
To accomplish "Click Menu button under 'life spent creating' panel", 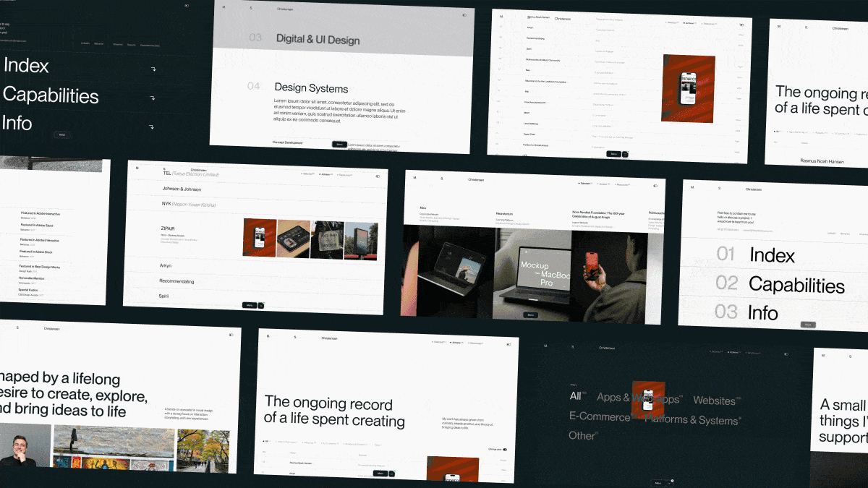I will [380, 474].
